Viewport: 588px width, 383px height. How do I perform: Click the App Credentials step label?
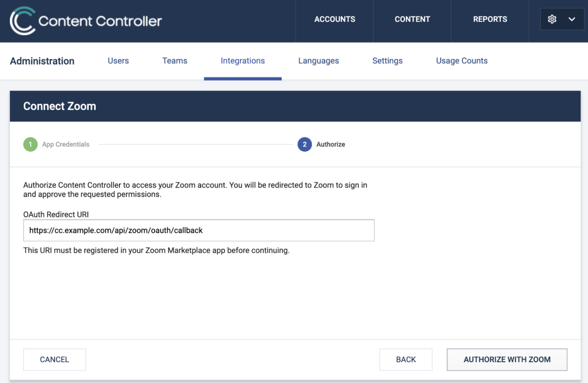65,144
